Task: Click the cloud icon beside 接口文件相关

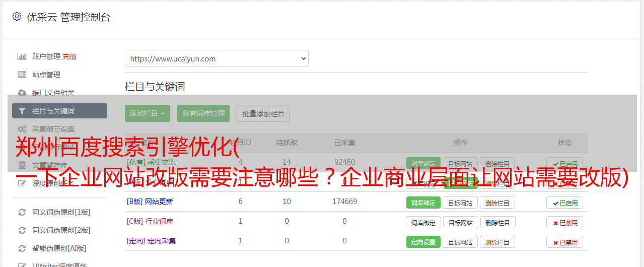Action: coord(22,93)
